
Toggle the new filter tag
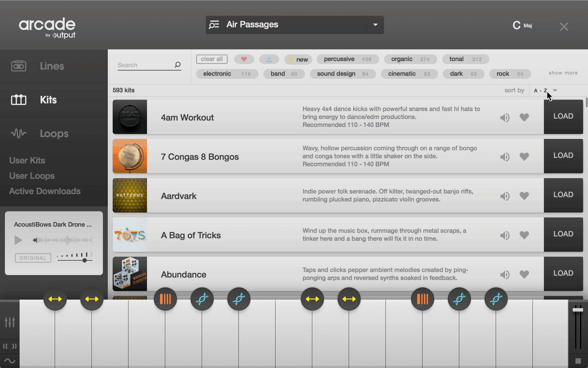[298, 59]
